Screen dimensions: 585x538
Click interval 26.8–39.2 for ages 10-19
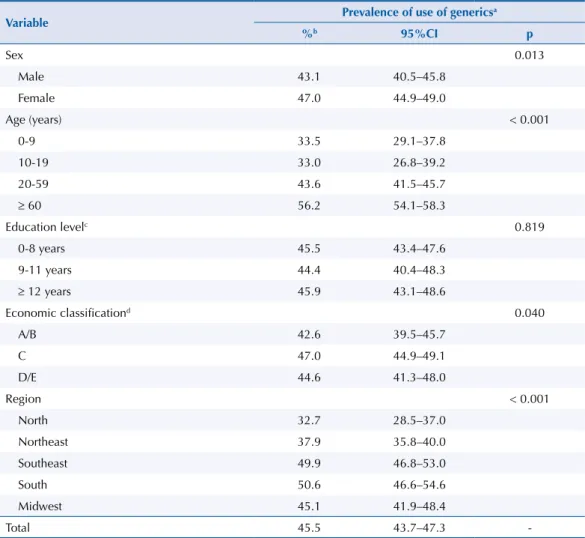[x=419, y=163]
